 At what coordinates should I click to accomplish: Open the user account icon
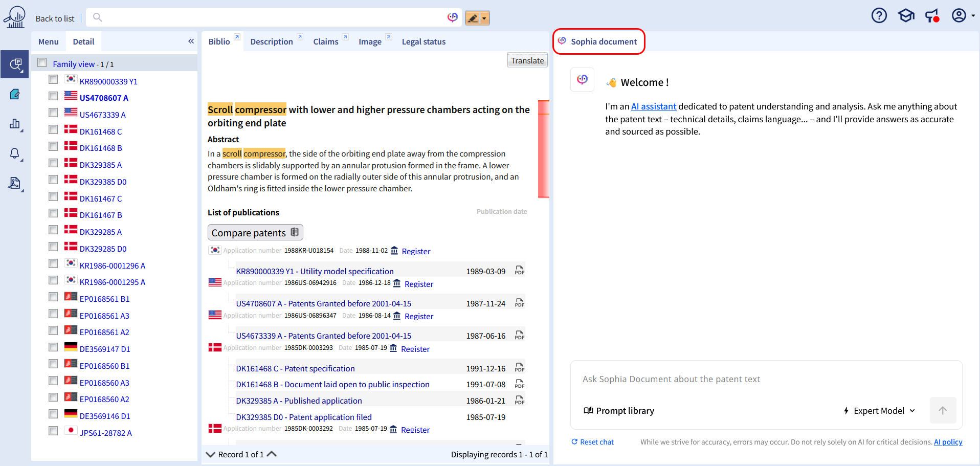tap(959, 15)
